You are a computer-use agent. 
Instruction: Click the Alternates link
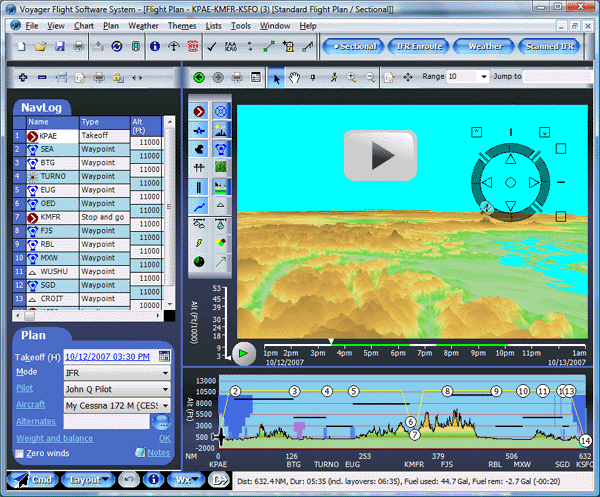click(x=36, y=421)
